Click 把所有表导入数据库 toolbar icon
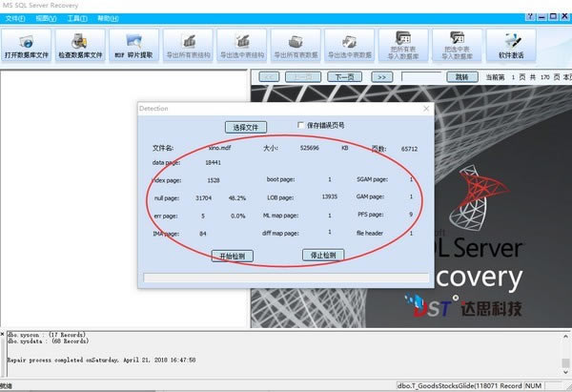Image resolution: width=572 pixels, height=392 pixels. tap(402, 44)
